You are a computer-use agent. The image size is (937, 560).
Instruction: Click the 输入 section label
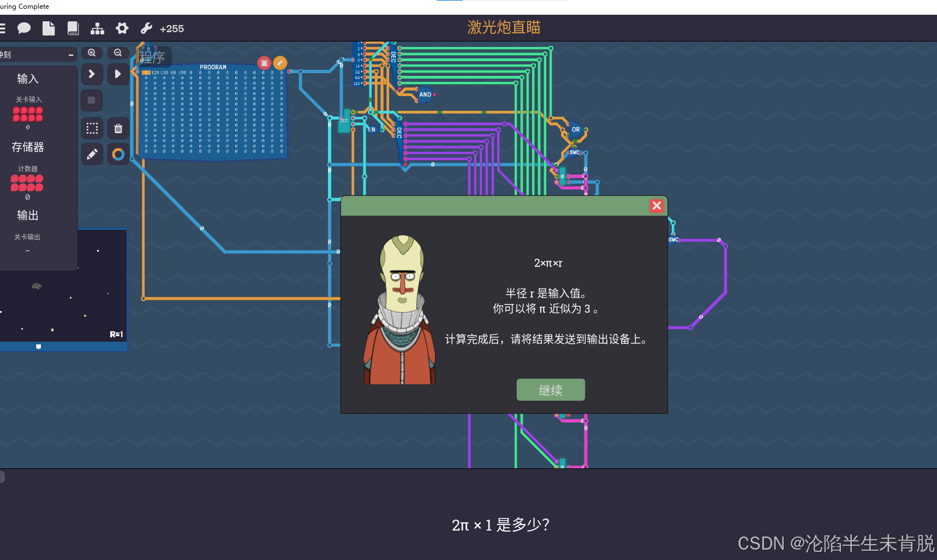point(28,79)
